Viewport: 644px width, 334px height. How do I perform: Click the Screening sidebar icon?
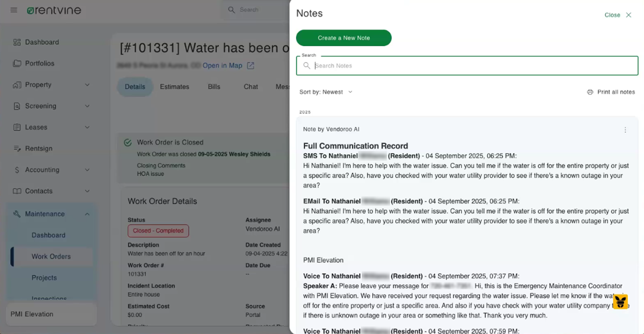coord(17,106)
